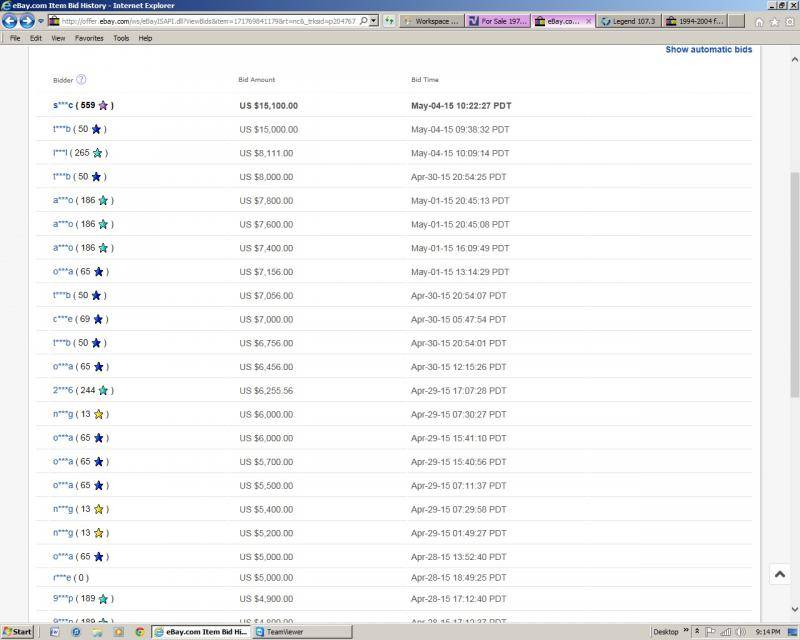Click the feedback star beside t***l (265)
Screen dimensions: 800x640
pos(97,153)
